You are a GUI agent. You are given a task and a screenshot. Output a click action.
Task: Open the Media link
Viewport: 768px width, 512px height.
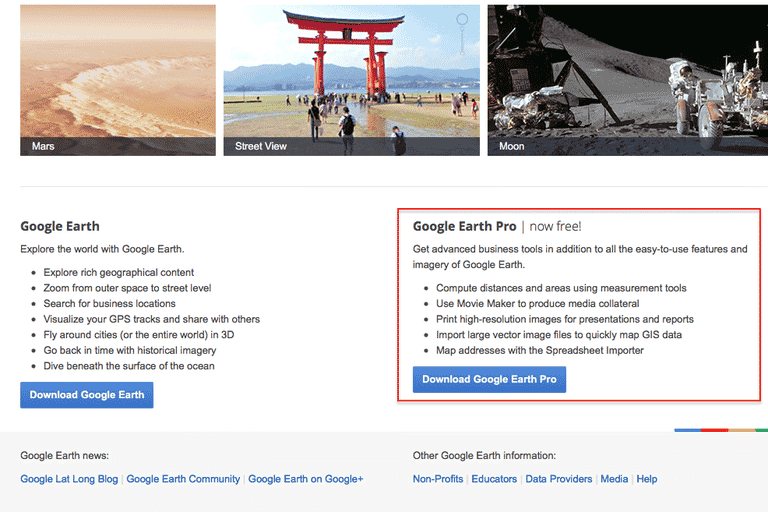point(614,479)
